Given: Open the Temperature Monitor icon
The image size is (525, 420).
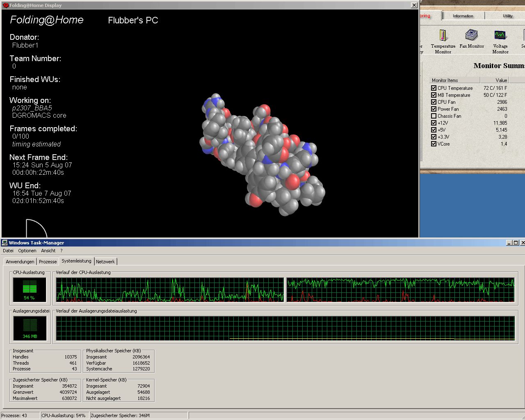Looking at the screenshot, I should click(443, 36).
